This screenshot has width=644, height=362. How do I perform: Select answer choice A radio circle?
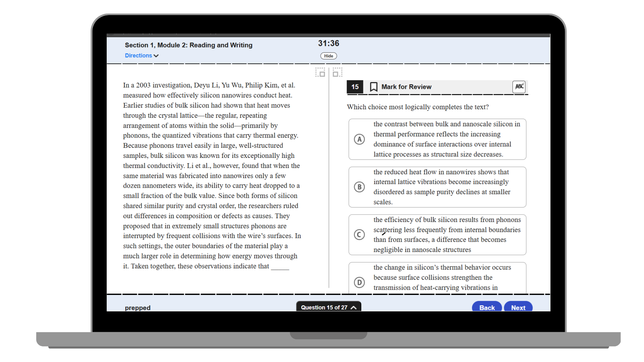coord(359,139)
